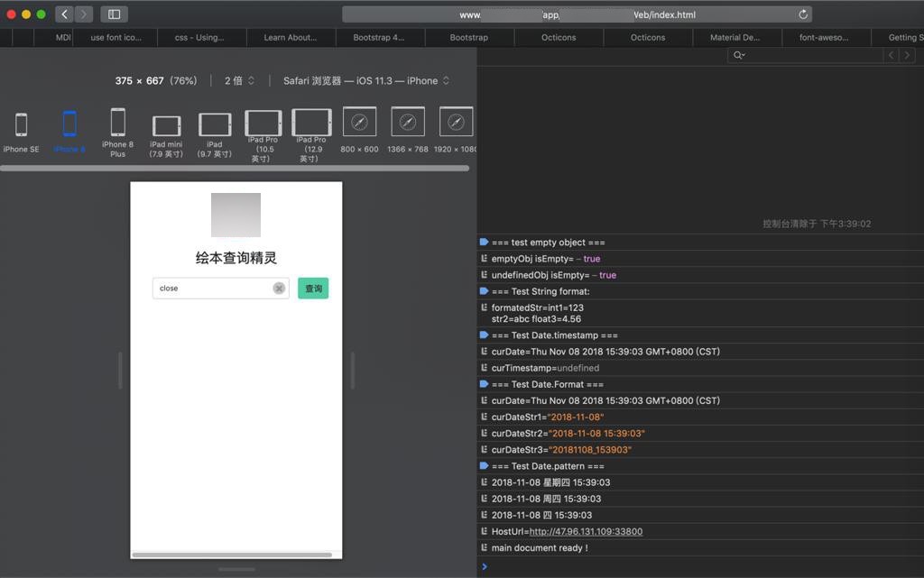Switch to the plain 'Bootstrap' tab
The height and width of the screenshot is (578, 924).
(468, 37)
